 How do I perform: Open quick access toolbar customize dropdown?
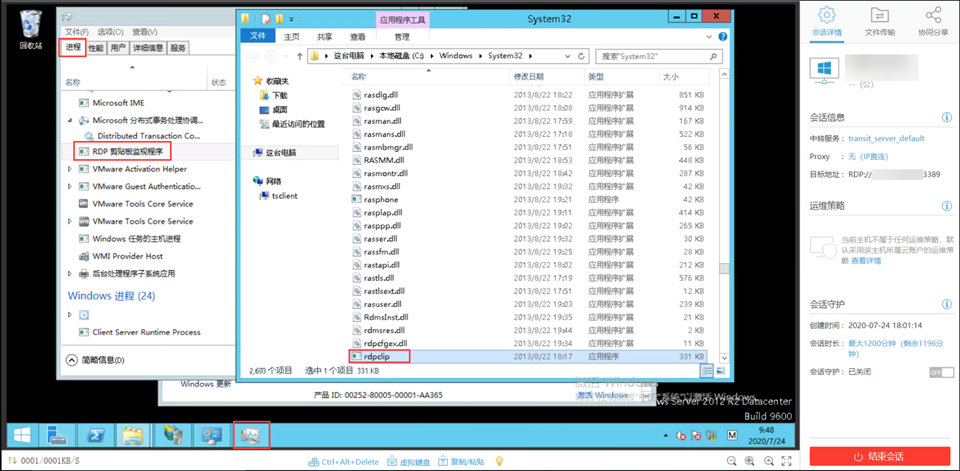(291, 18)
